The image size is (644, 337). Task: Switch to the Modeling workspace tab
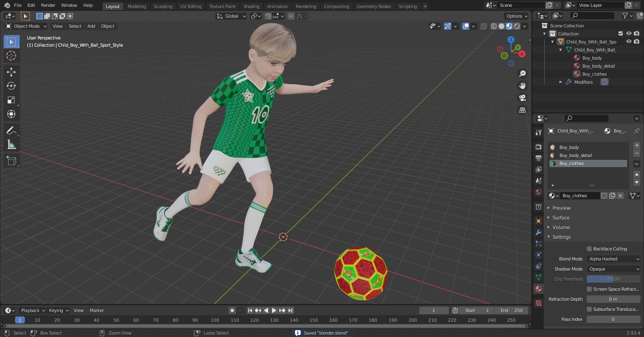coord(137,6)
